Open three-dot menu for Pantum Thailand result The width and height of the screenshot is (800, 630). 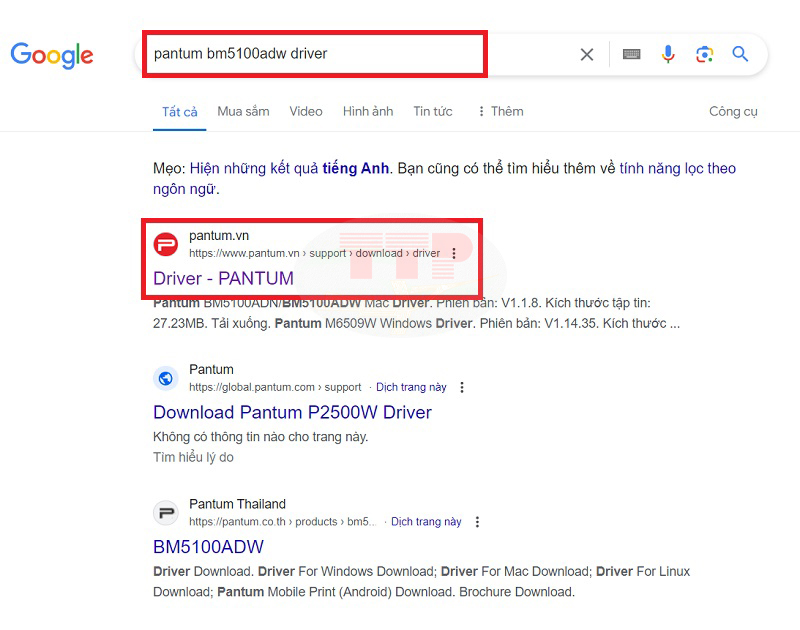pos(477,522)
